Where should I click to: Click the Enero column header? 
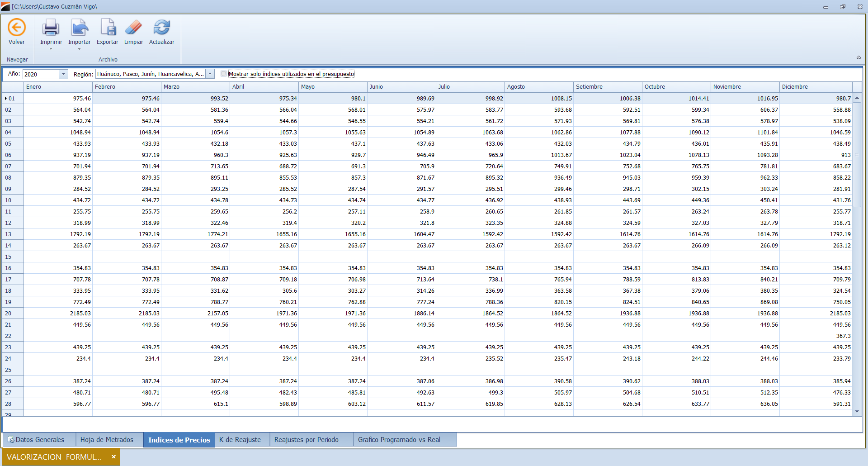pos(58,87)
